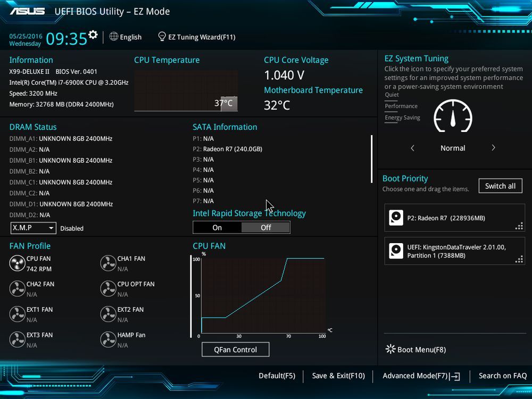Click DIMM_D1 UNKNOWN 8GB 2400MHz entry
Screen dimensions: 532x399
coord(61,204)
